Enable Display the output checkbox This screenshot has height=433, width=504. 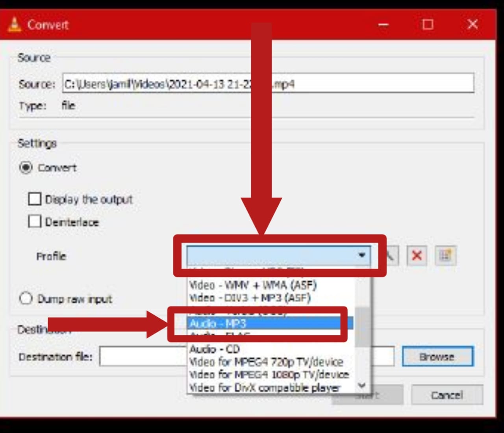(35, 199)
